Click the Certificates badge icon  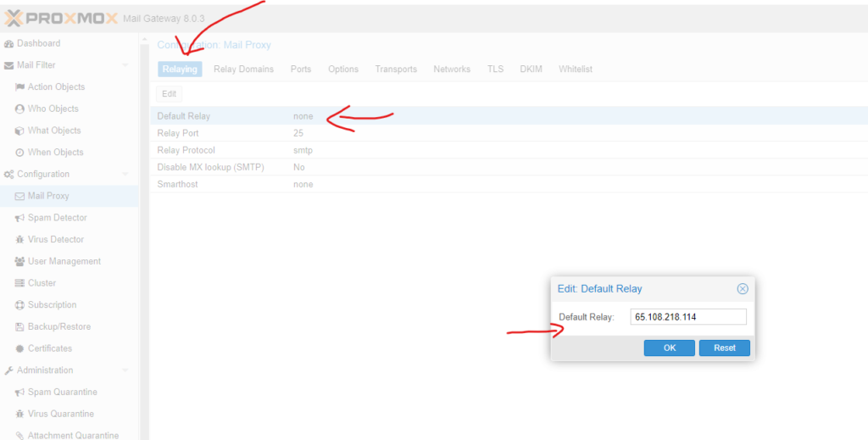click(19, 348)
